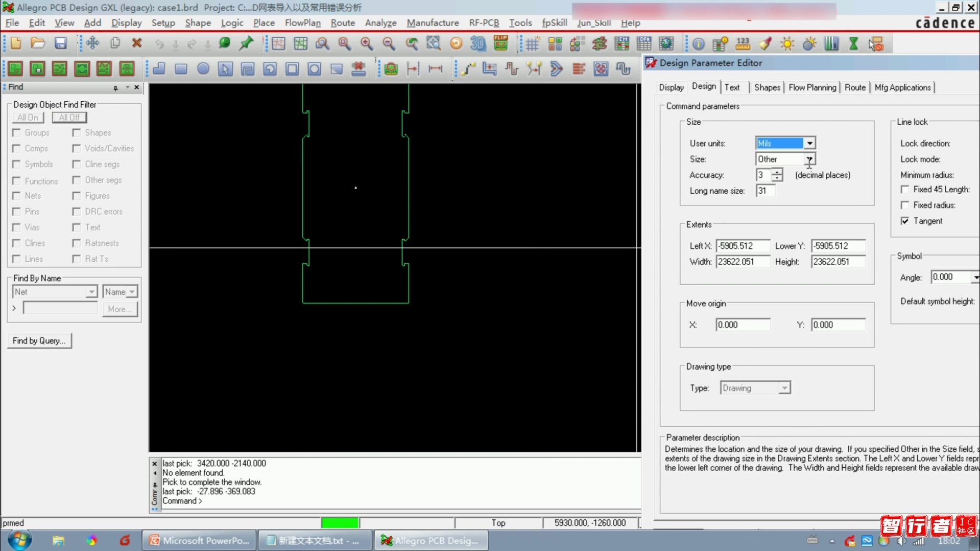
Task: Open the Name dropdown in Find By Name
Action: coord(132,292)
